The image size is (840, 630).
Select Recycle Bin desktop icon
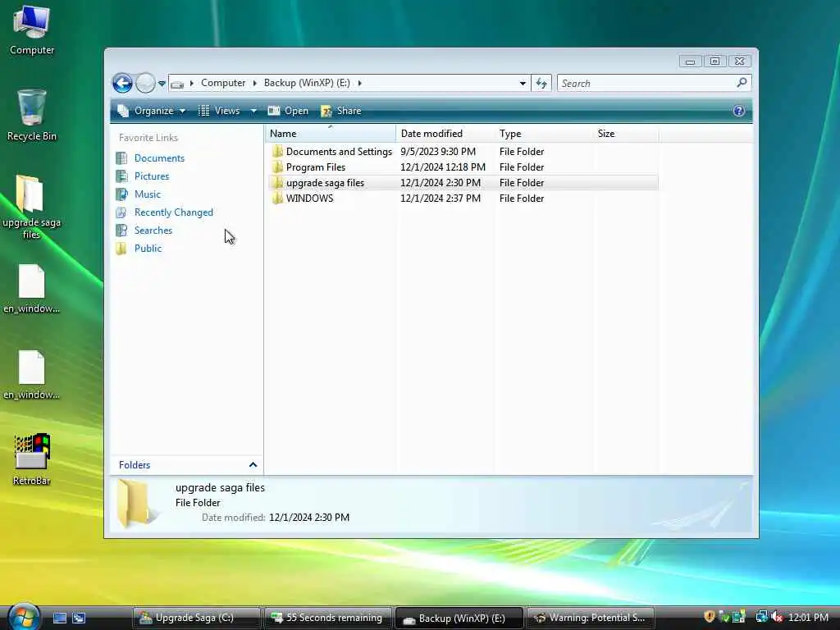pos(32,116)
